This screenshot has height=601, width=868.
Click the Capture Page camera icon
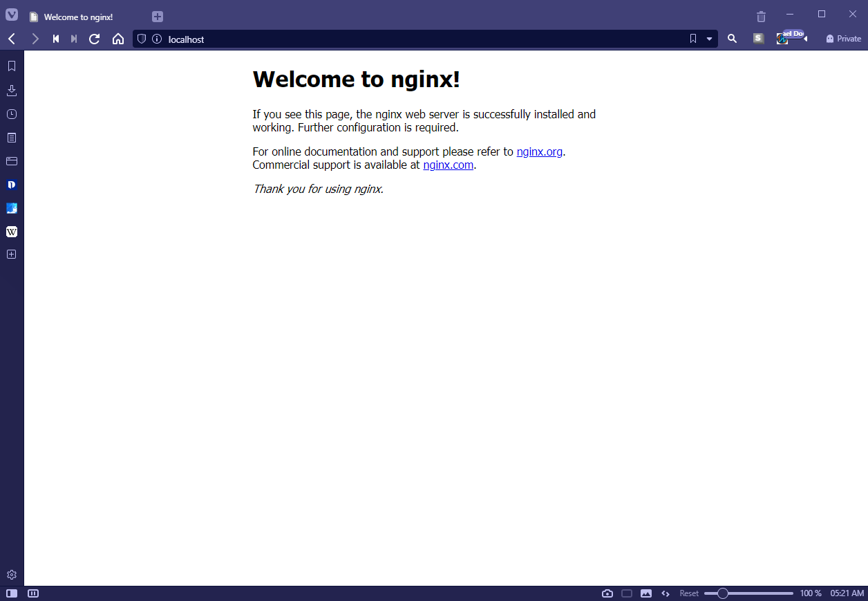[607, 593]
